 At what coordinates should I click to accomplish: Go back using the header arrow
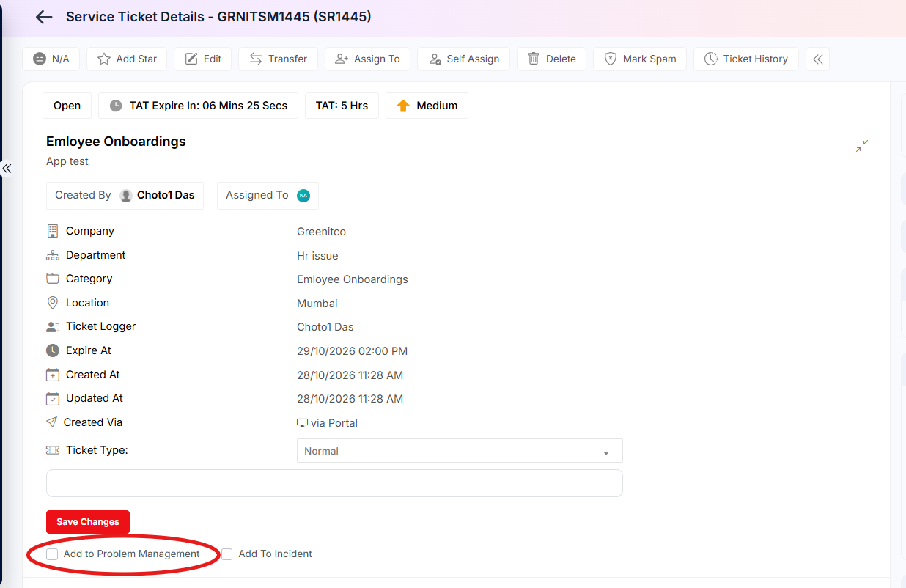coord(44,17)
